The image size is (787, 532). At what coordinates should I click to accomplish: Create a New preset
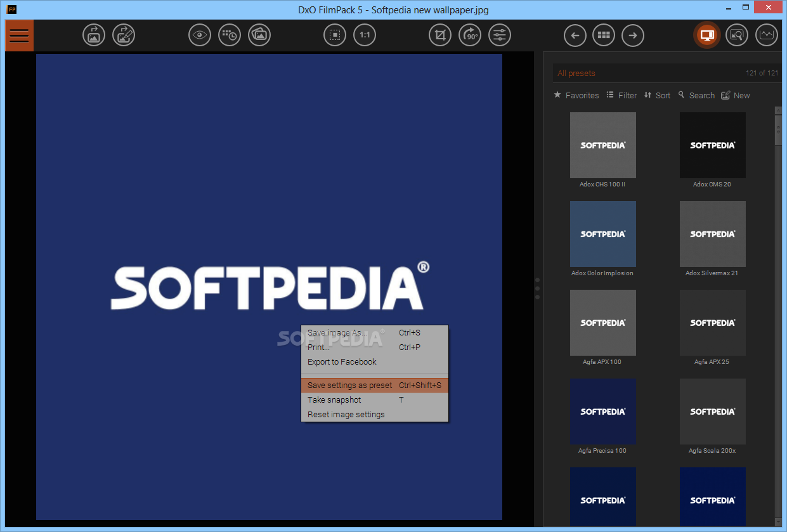(736, 95)
